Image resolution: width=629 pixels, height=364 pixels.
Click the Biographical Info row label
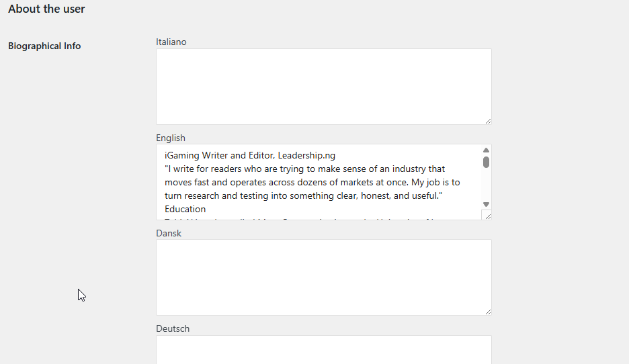(x=44, y=46)
